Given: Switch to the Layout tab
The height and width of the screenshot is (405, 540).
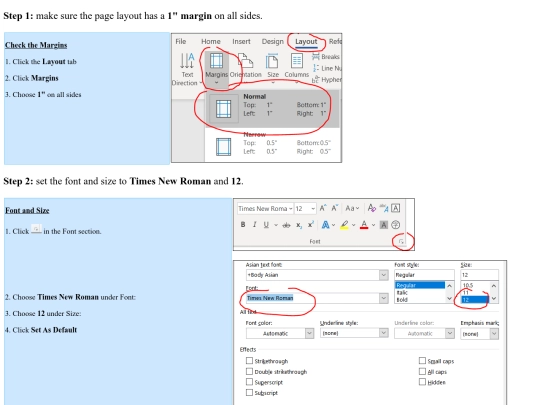Looking at the screenshot, I should point(306,42).
